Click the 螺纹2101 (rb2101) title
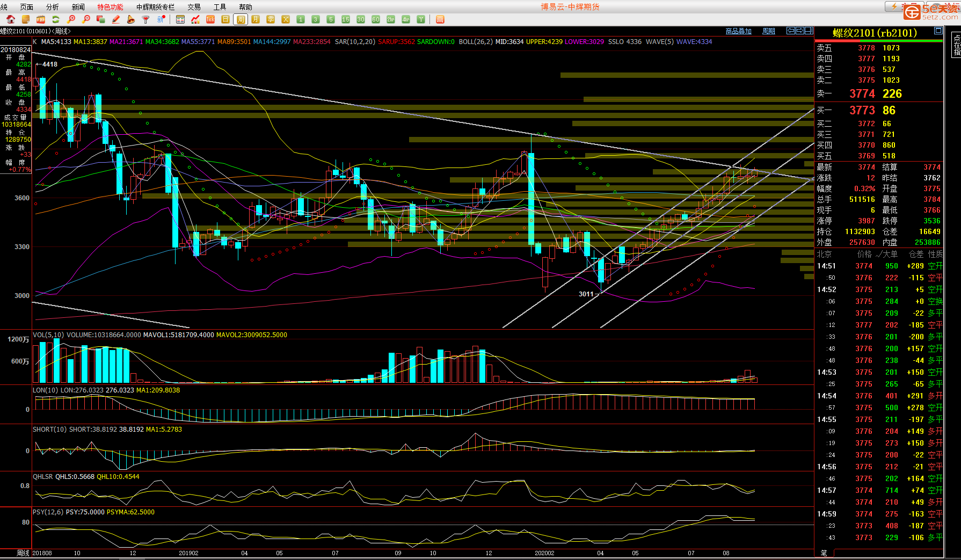This screenshot has height=560, width=961. (x=875, y=33)
